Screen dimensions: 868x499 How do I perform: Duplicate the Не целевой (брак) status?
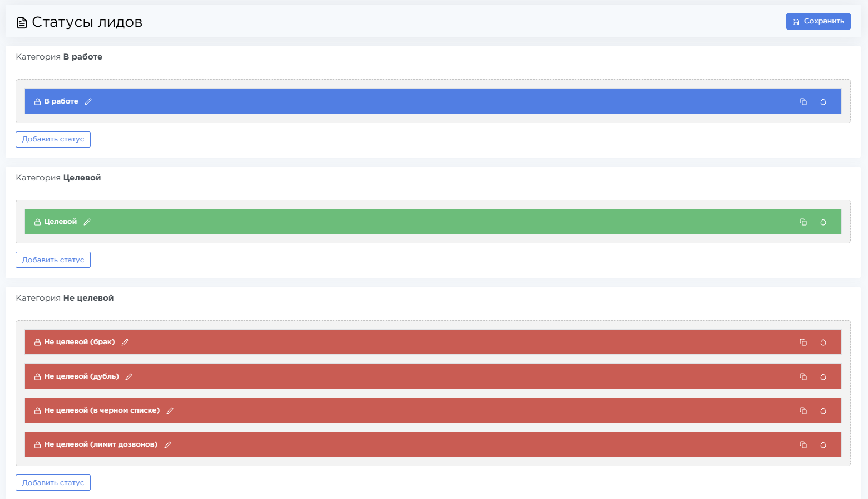803,342
